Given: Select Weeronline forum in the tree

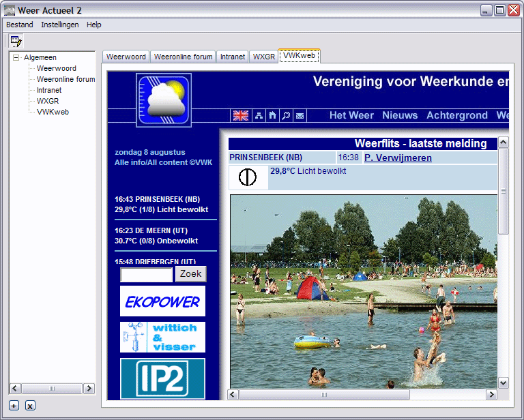Looking at the screenshot, I should point(65,80).
